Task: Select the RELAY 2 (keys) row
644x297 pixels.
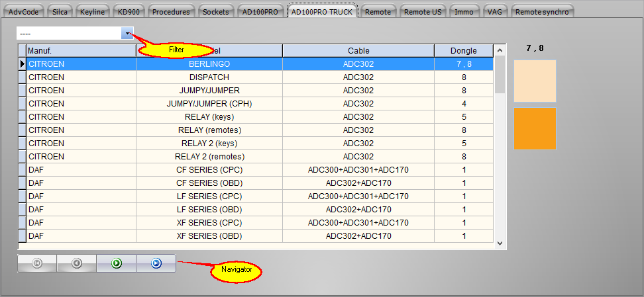Action: (209, 144)
